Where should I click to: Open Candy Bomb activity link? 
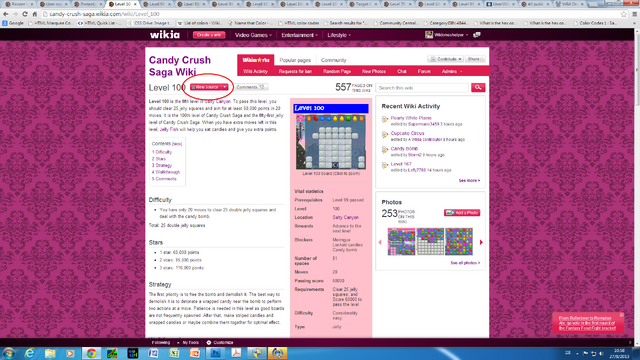click(x=404, y=149)
